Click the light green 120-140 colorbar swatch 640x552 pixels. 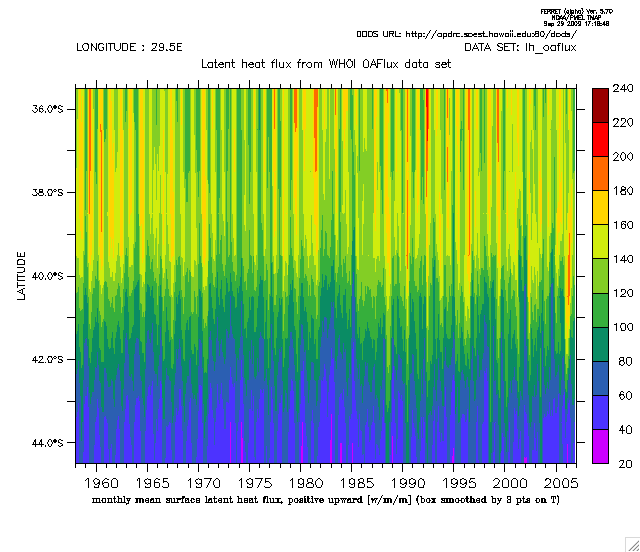click(600, 276)
